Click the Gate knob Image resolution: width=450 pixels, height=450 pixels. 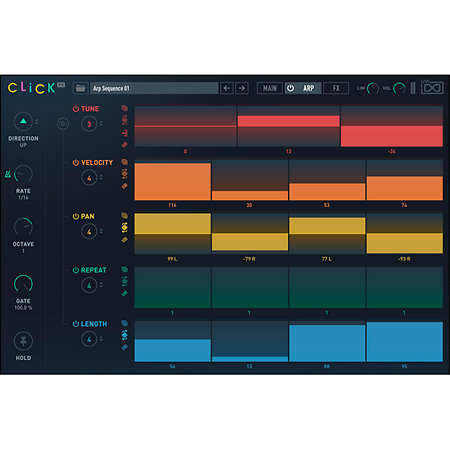click(23, 284)
